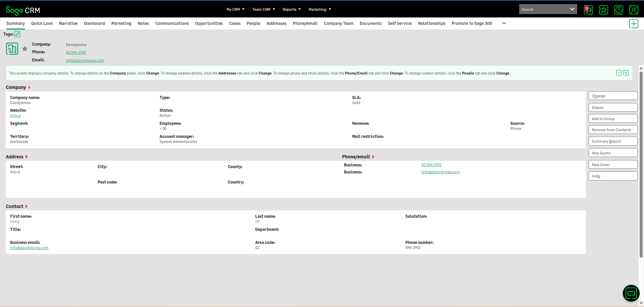This screenshot has height=307, width=644.
Task: Click the 'System Administrator' account manager value
Action: [178, 142]
